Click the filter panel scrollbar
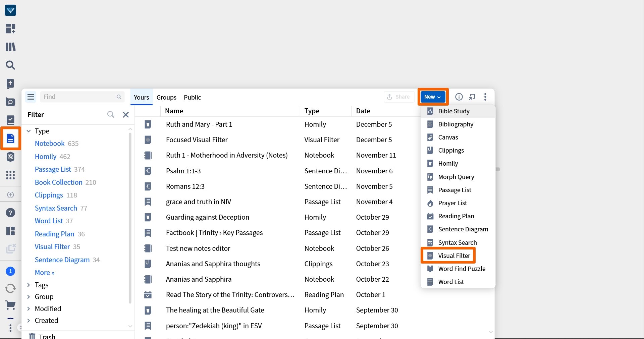Image resolution: width=644 pixels, height=339 pixels. tap(130, 218)
